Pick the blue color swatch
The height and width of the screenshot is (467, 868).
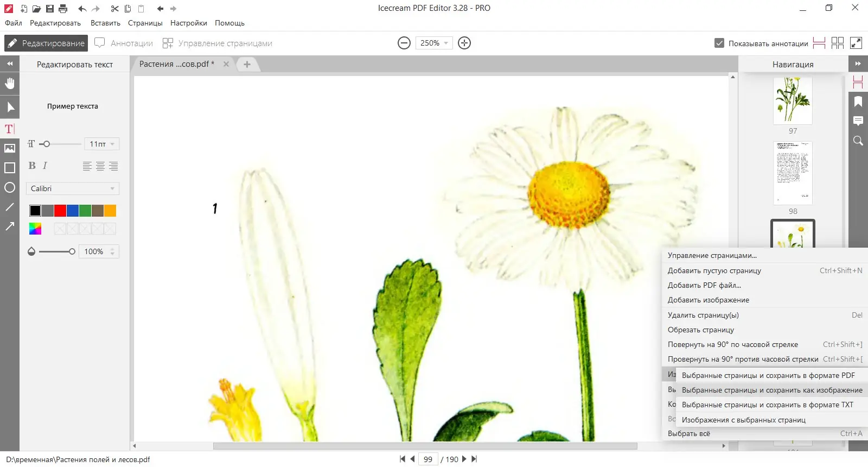pos(73,211)
